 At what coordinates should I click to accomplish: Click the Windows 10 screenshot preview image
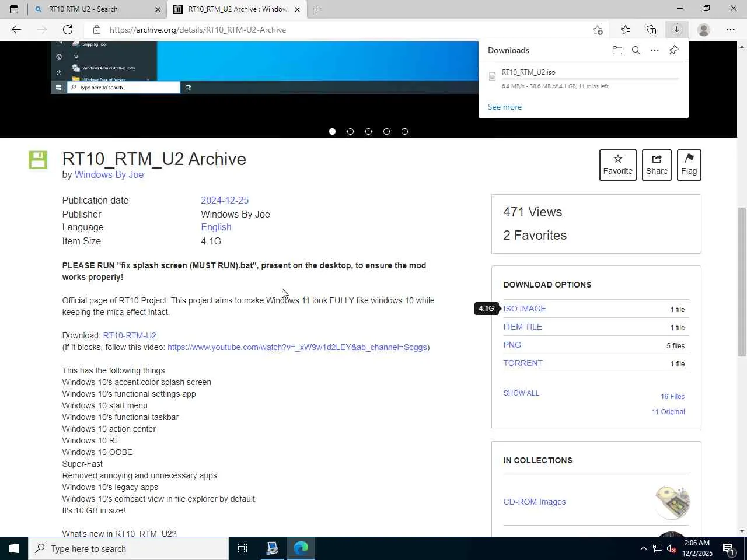[264, 68]
